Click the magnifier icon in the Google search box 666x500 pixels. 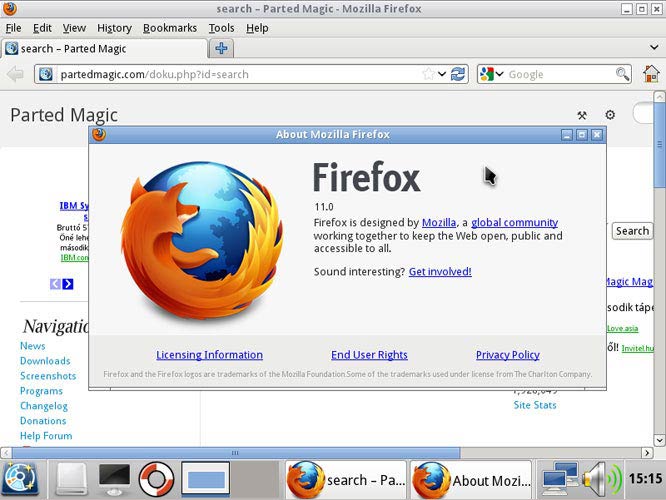pos(622,74)
